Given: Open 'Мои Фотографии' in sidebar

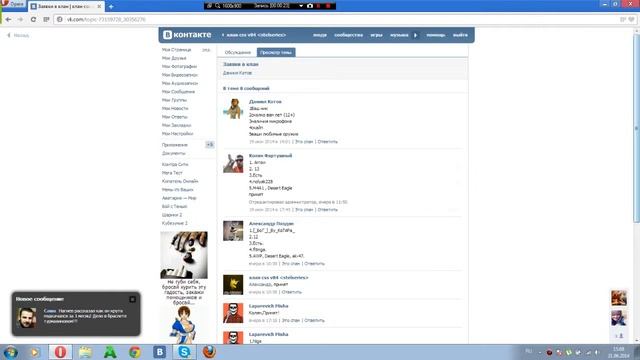Looking at the screenshot, I should tap(179, 67).
